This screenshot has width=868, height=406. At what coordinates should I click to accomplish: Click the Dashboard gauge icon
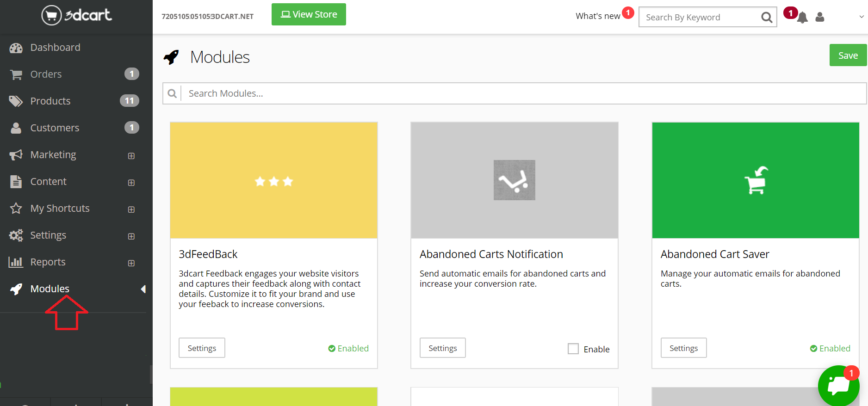pyautogui.click(x=16, y=48)
